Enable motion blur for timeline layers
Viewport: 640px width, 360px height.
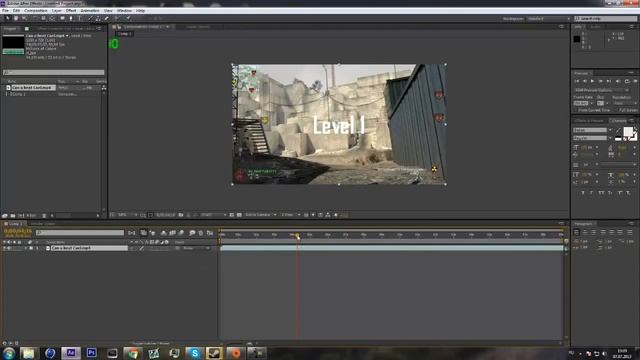(x=182, y=233)
